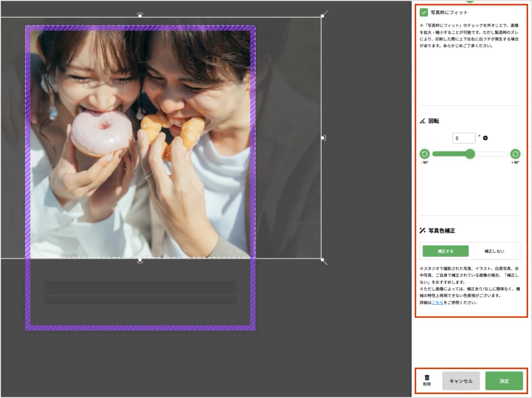The image size is (532, 398).
Task: Rotate photo clockwise with +90° button
Action: coord(515,154)
